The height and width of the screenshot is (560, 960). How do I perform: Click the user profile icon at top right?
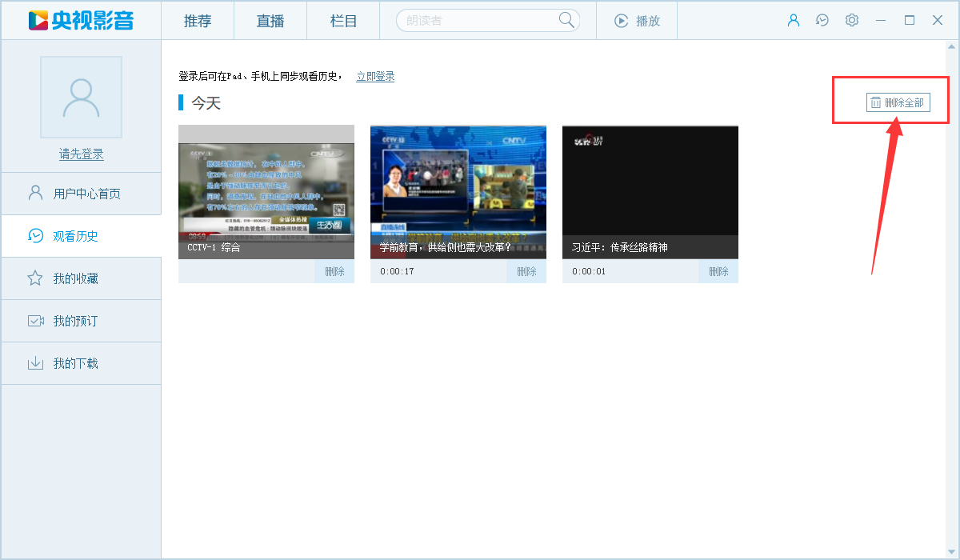[x=794, y=20]
